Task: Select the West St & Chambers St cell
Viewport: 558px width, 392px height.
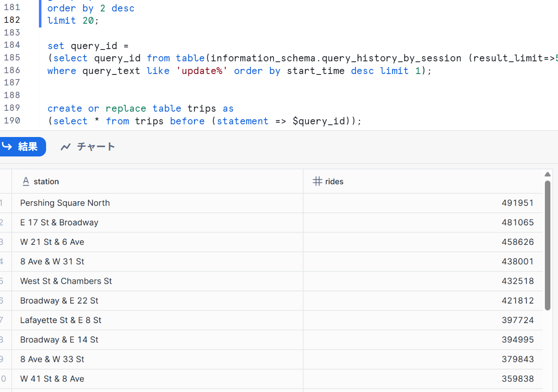Action: coord(157,281)
